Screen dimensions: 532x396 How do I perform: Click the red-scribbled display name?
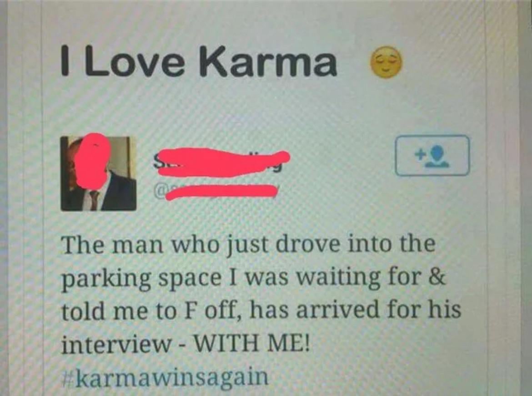pos(221,162)
